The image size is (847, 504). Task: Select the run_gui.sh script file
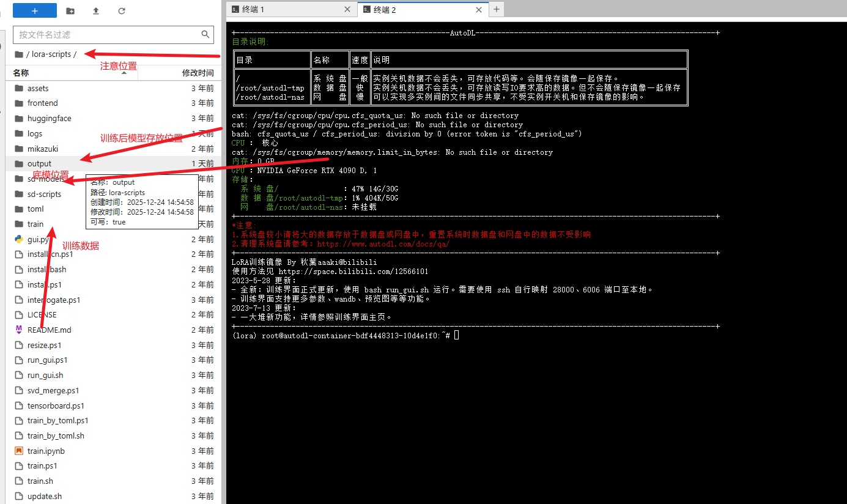point(45,375)
